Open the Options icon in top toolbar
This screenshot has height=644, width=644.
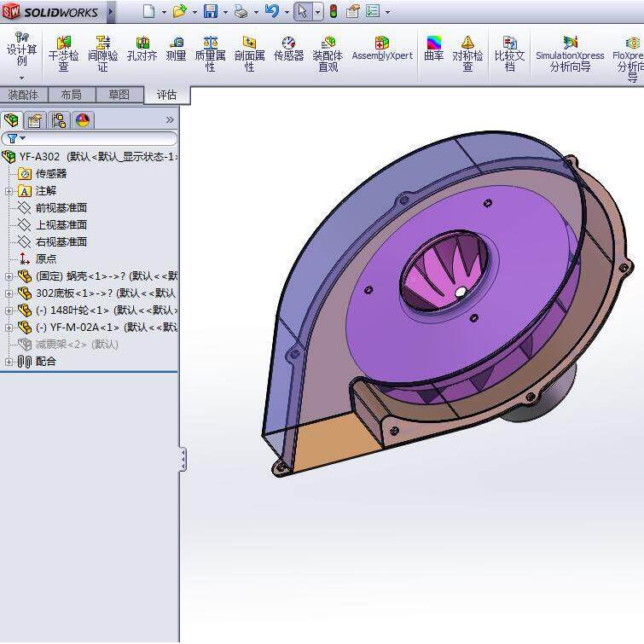(373, 11)
